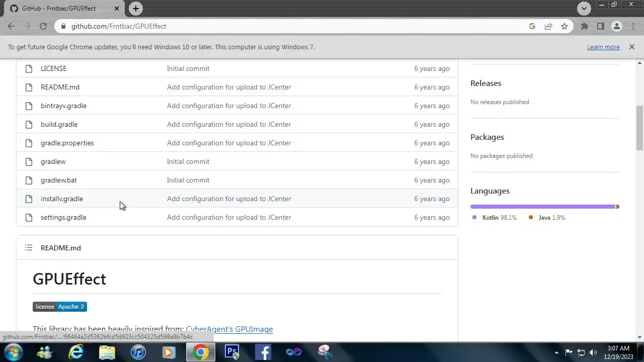The image size is (644, 362).
Task: Click the browser forward arrow
Action: point(27,26)
